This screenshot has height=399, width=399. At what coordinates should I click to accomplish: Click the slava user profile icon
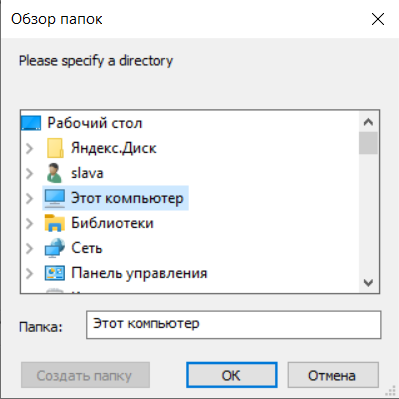pos(54,173)
